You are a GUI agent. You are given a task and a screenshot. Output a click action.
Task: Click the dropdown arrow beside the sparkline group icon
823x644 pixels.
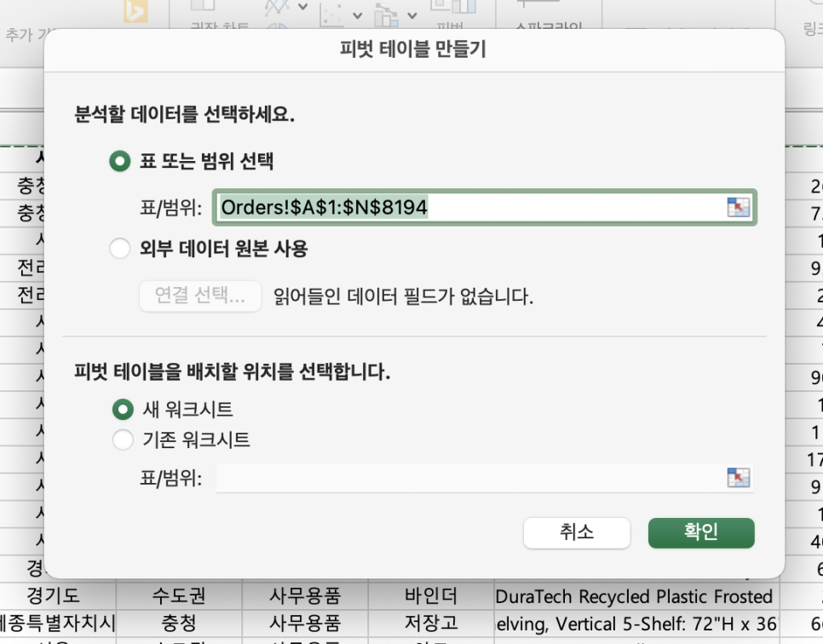point(412,15)
